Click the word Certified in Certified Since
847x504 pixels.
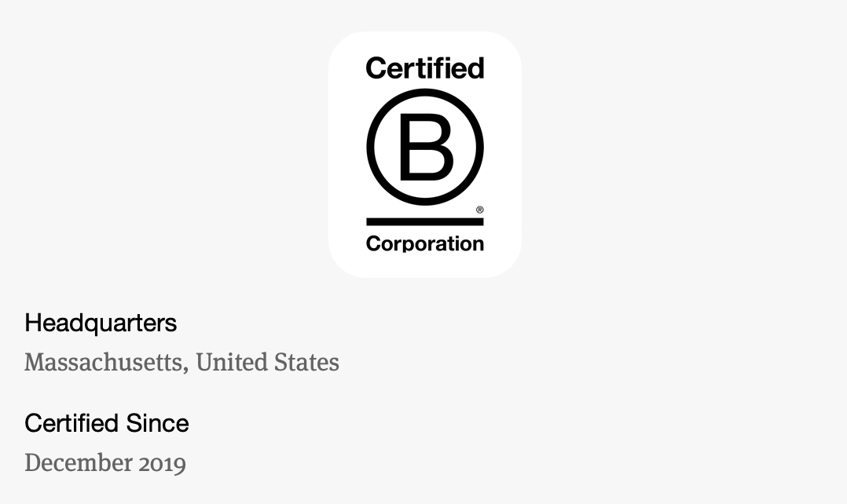pos(69,423)
